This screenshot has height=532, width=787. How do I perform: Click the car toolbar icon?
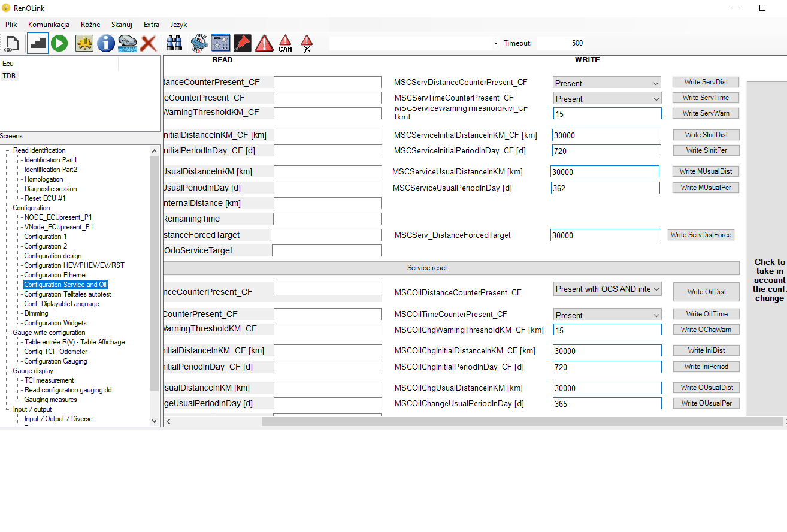pos(128,43)
